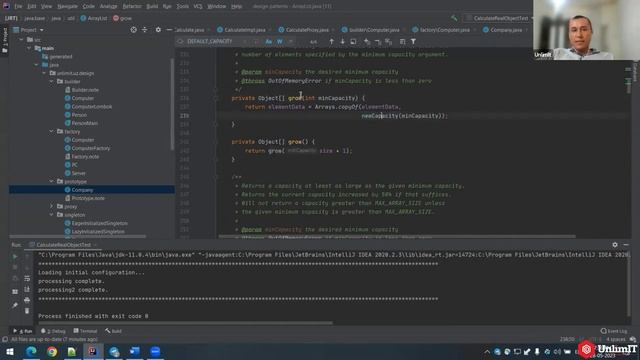Open the Debug tool window button
Screen dimensions: 640x360
point(53,331)
